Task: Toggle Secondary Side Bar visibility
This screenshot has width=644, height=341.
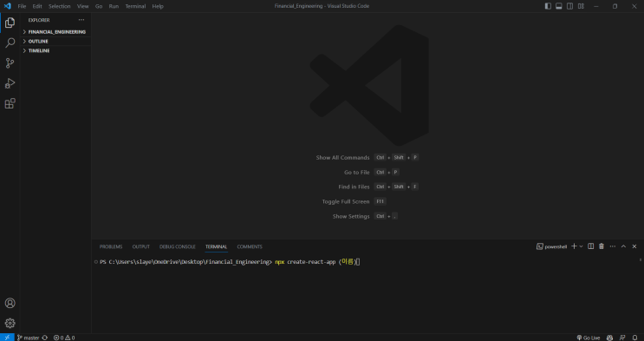Action: point(569,6)
